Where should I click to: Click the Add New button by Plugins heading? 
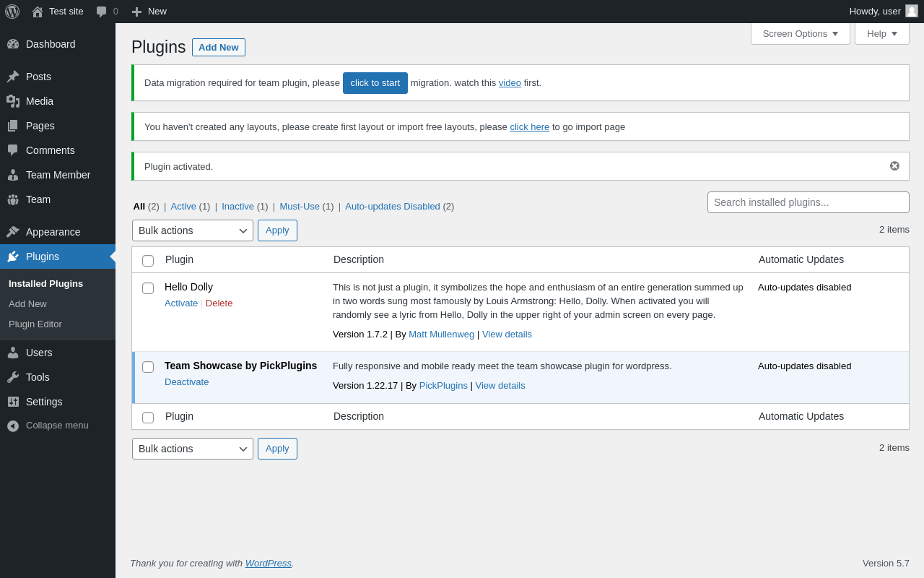(x=219, y=48)
